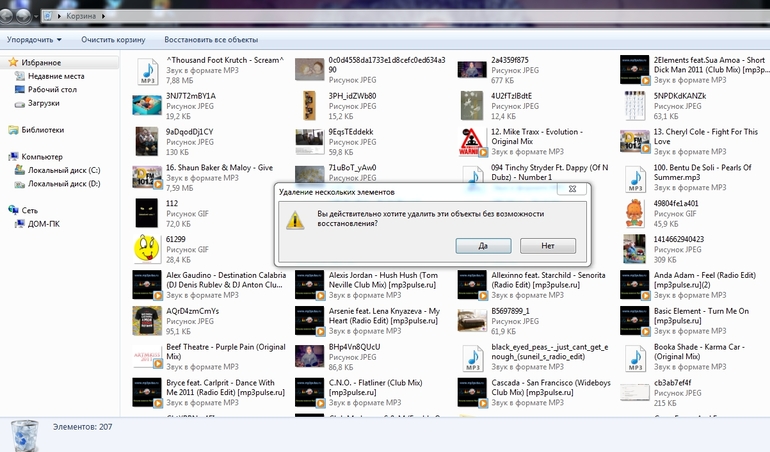Click Очистить корзину in the toolbar

point(114,40)
